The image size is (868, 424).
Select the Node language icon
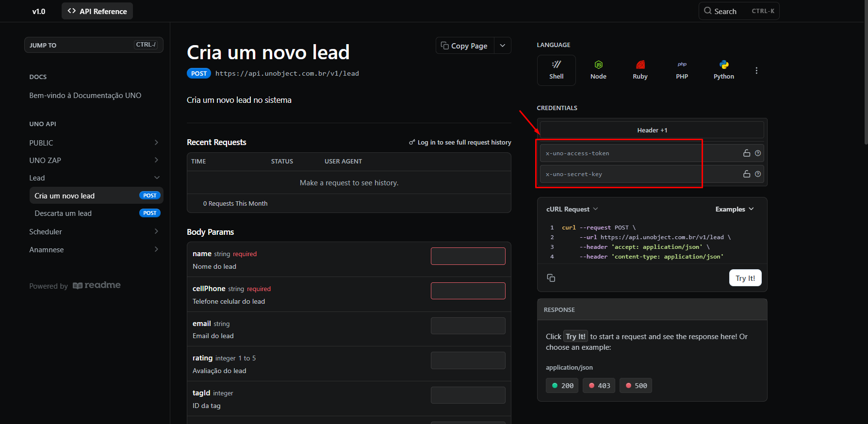pos(598,70)
